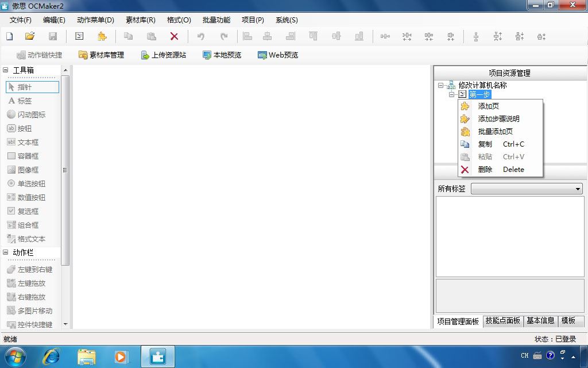The height and width of the screenshot is (368, 588).
Task: Select the 指针 pointer tool
Action: 33,87
